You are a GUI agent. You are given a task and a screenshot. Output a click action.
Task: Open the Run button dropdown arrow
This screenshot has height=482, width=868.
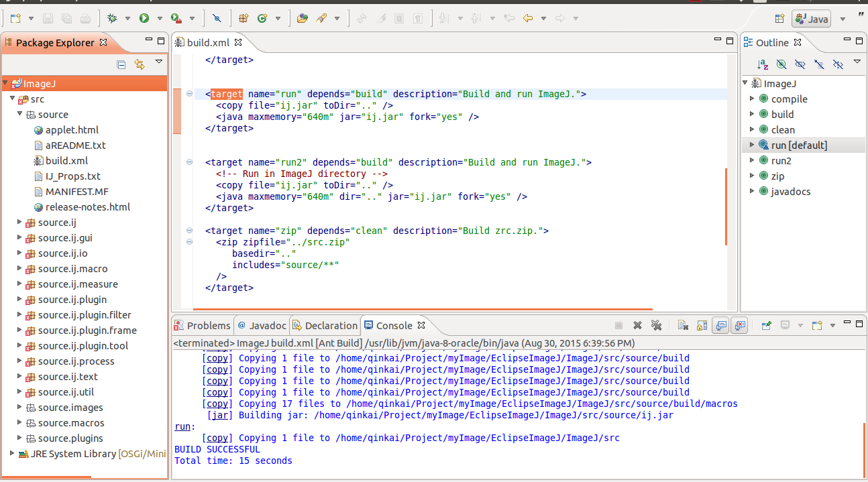pyautogui.click(x=160, y=19)
